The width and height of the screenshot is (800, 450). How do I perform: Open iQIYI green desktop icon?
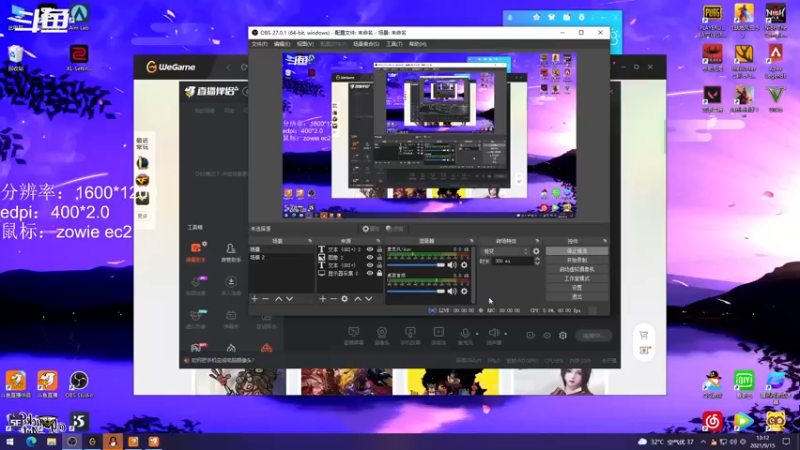click(x=744, y=384)
